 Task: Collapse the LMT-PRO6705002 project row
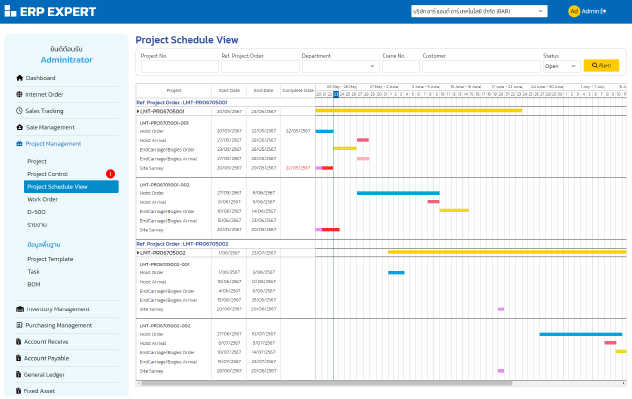tap(138, 253)
